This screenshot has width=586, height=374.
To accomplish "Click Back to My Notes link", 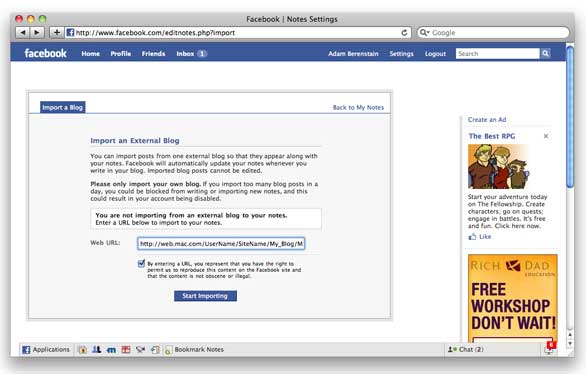I will (x=358, y=108).
